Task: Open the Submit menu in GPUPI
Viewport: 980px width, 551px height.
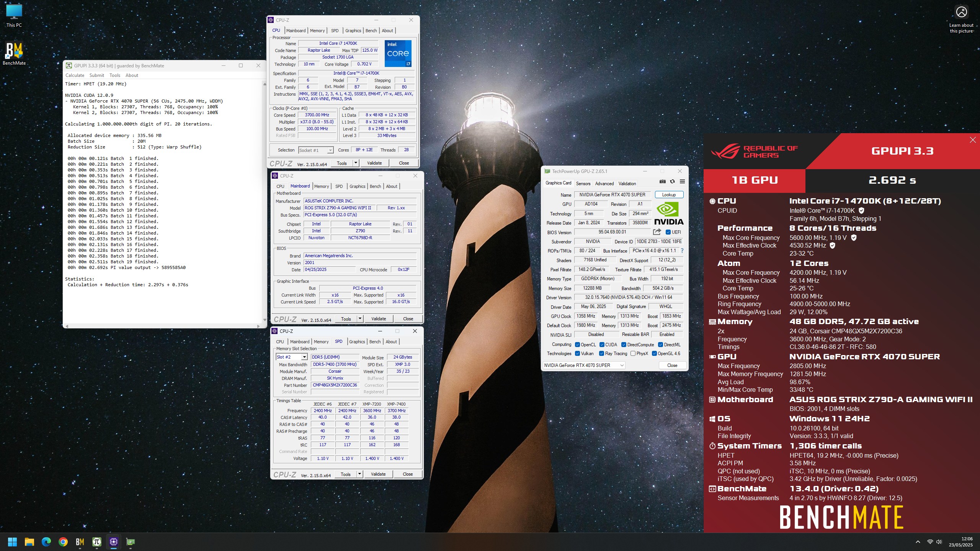Action: 97,75
